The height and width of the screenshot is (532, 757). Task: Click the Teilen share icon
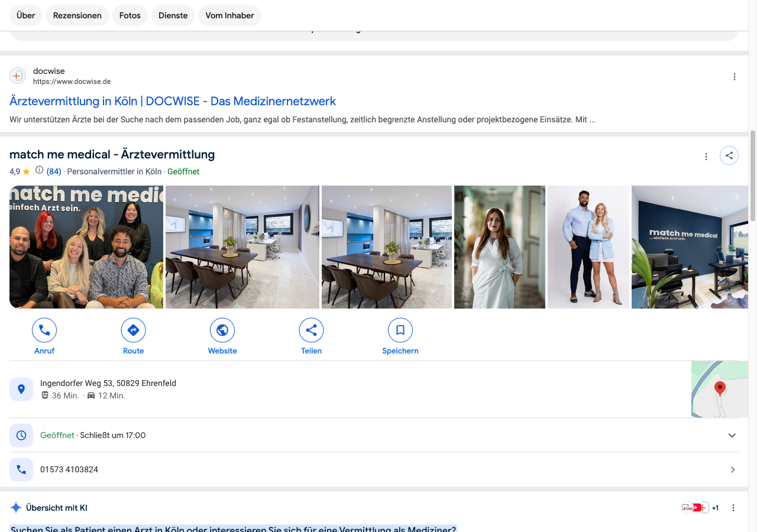pos(312,330)
